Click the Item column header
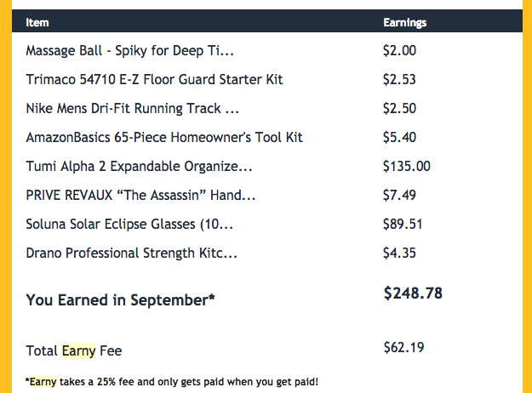Viewport: 532px width, 393px height. point(37,23)
